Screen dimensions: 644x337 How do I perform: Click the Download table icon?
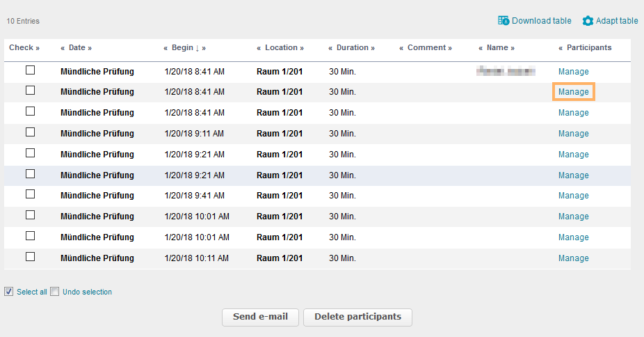pyautogui.click(x=504, y=21)
